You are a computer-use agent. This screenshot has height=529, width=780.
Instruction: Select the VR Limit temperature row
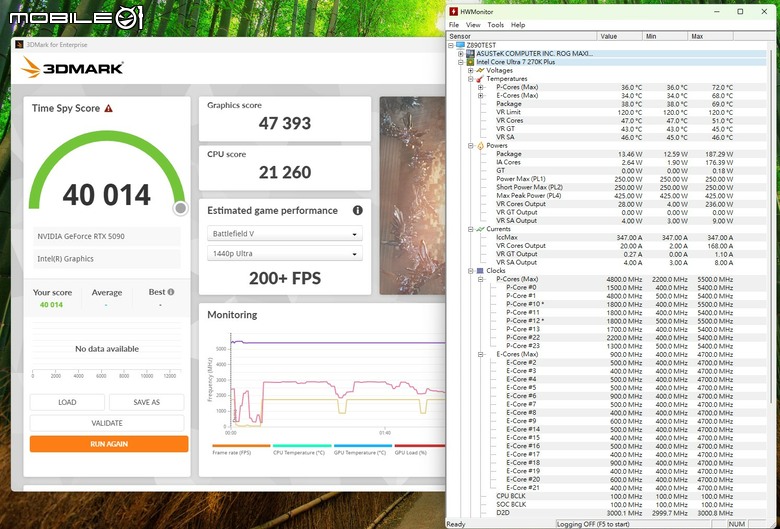(x=606, y=112)
